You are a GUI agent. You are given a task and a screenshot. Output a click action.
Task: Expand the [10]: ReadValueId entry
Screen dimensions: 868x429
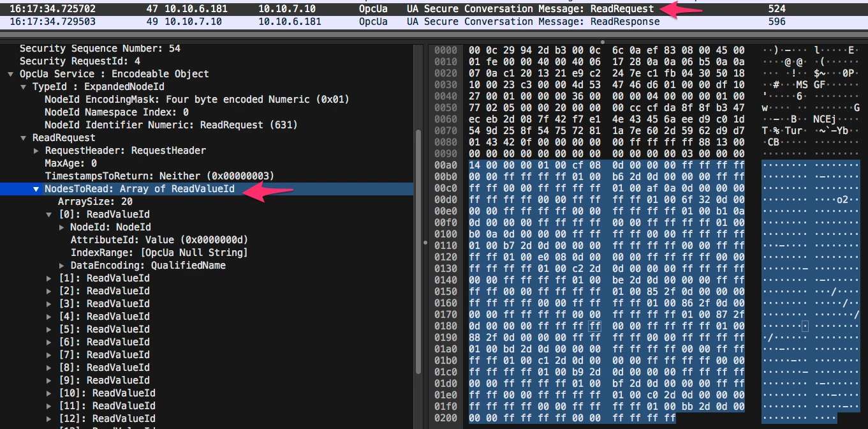pyautogui.click(x=50, y=393)
